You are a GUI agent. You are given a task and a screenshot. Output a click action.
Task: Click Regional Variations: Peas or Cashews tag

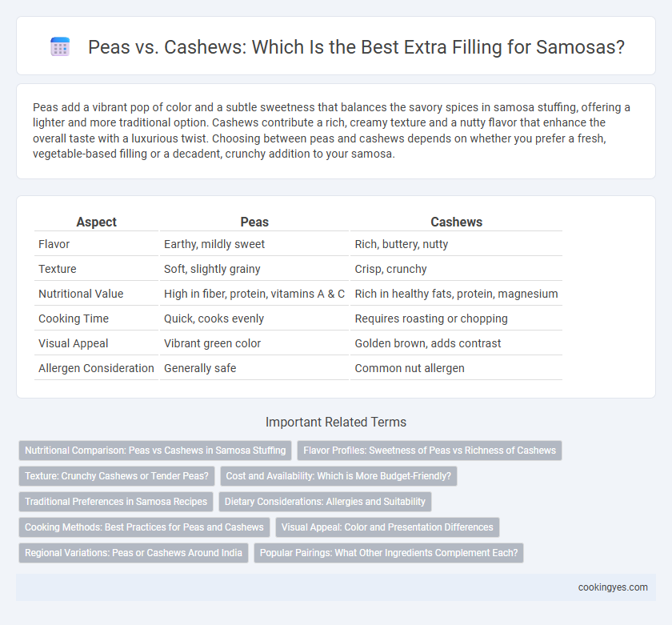(x=134, y=553)
